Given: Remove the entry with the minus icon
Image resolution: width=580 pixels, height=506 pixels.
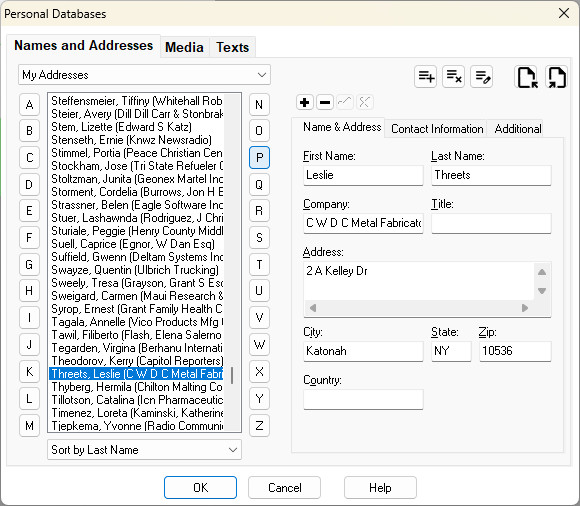Looking at the screenshot, I should coord(325,102).
